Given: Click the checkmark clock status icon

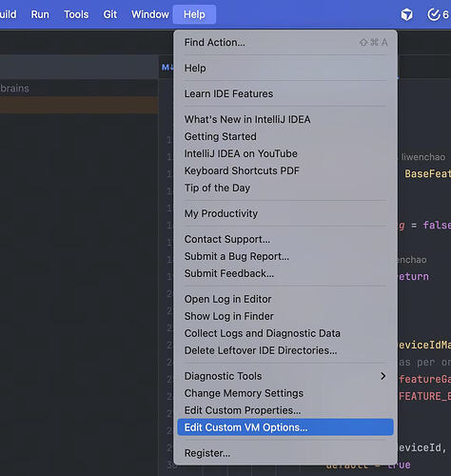Looking at the screenshot, I should click(434, 14).
